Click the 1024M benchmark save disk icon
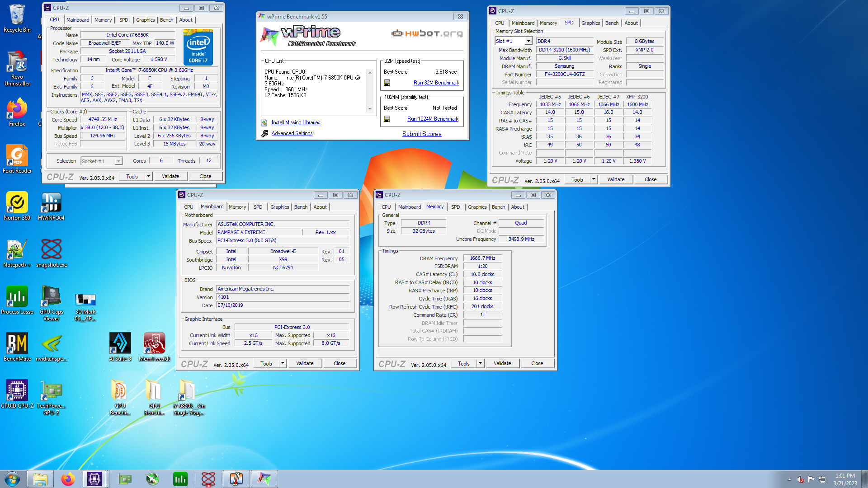868x488 pixels. tap(387, 119)
